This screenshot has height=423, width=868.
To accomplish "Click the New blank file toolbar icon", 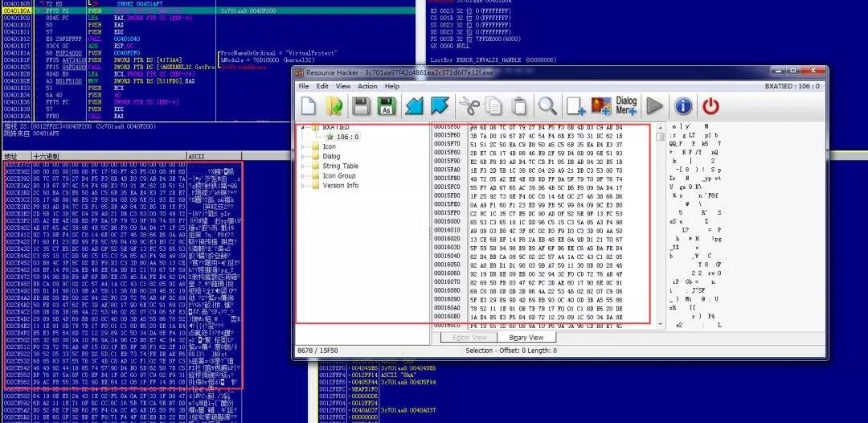I will [309, 105].
